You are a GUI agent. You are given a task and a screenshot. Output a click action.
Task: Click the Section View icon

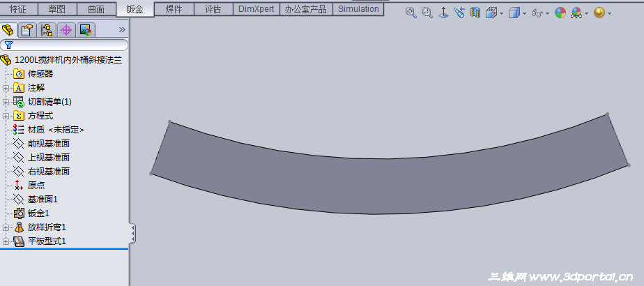click(475, 13)
